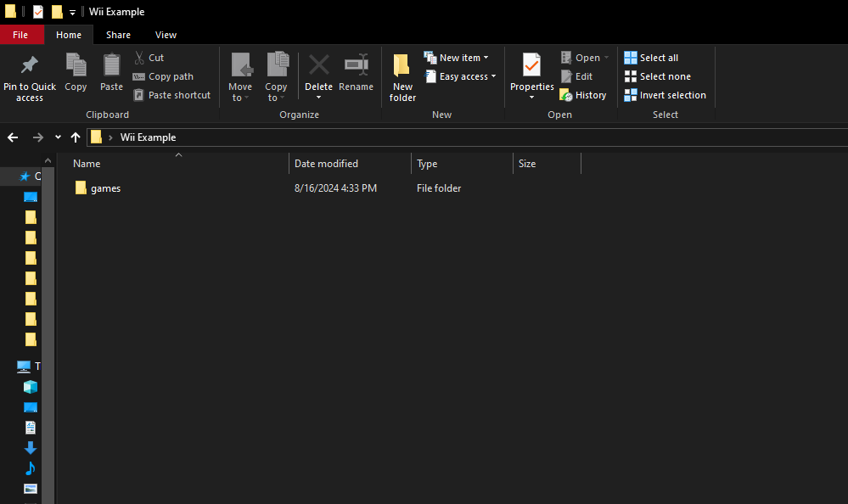Open the Move to menu

240,77
